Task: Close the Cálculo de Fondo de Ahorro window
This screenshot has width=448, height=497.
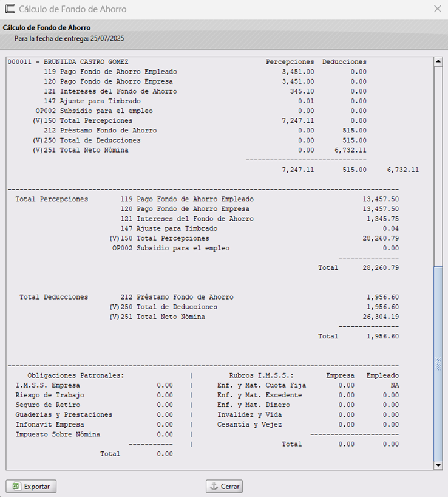Action: click(x=438, y=9)
